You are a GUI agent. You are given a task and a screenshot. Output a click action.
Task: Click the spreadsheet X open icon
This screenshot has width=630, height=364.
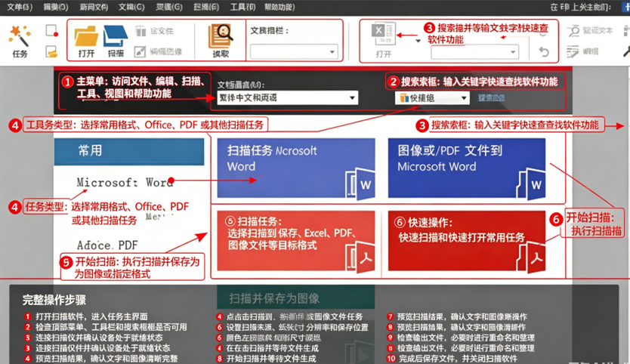tap(383, 34)
